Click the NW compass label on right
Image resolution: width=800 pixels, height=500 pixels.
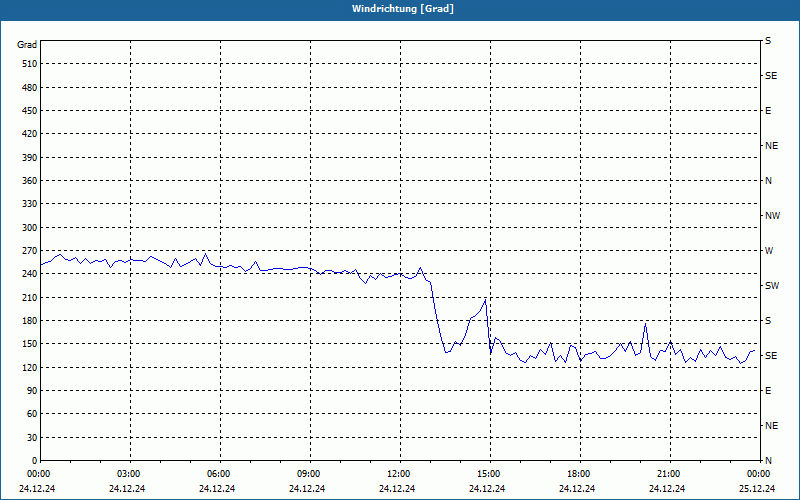point(772,216)
